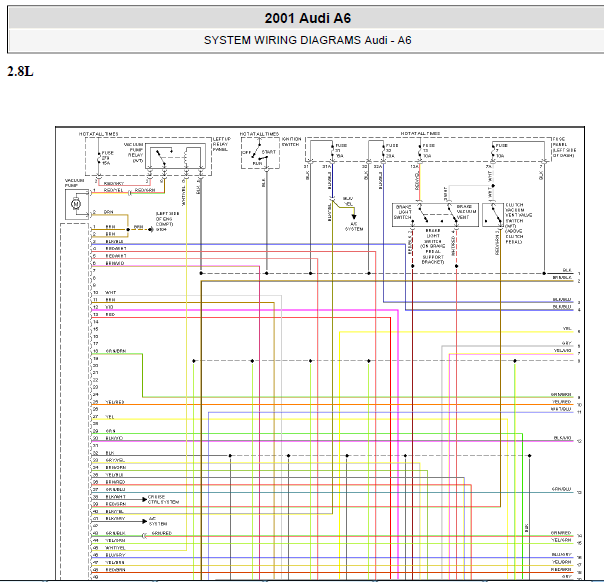Click the ignition 'RUN' position label

tap(257, 164)
